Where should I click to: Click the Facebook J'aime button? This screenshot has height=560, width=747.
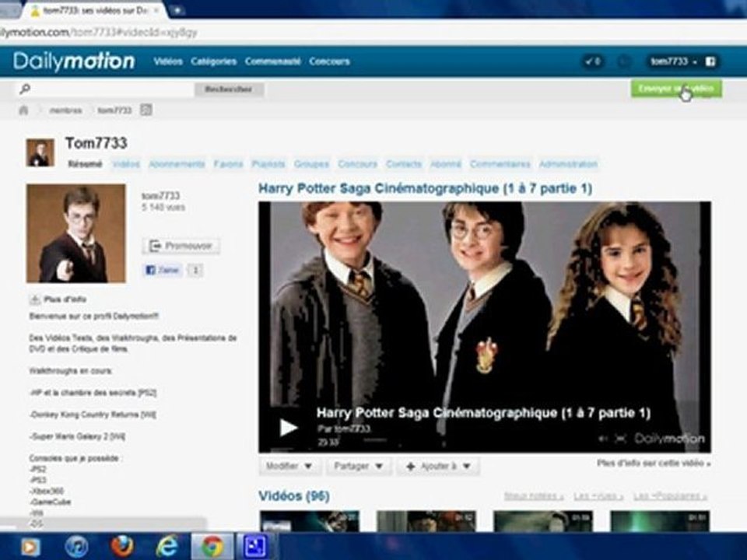tap(163, 270)
